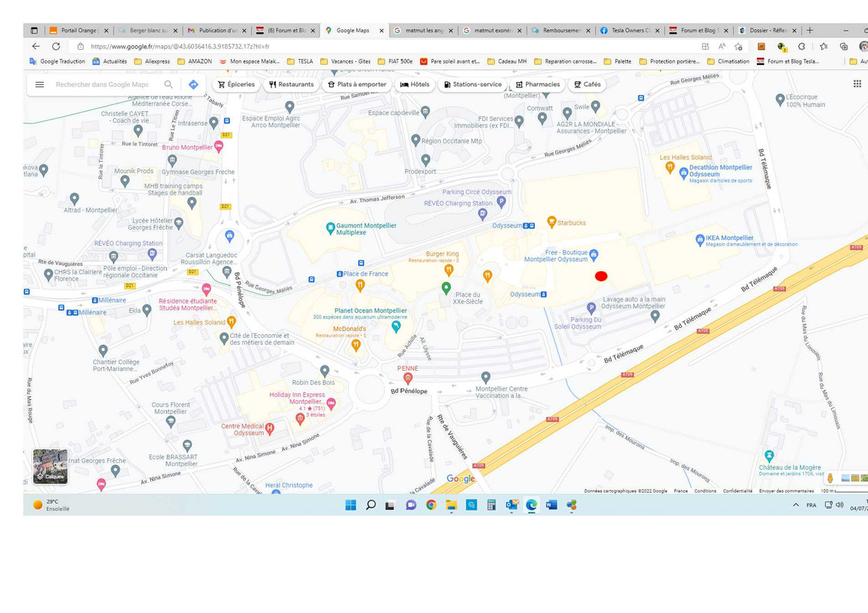Close the Google Maps tab
The width and height of the screenshot is (868, 613).
pyautogui.click(x=381, y=31)
